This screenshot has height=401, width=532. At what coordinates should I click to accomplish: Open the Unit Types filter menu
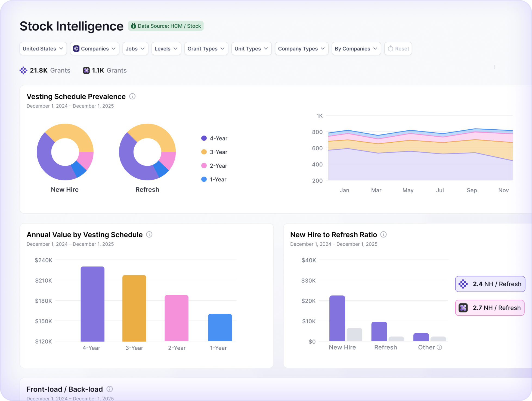click(x=251, y=49)
